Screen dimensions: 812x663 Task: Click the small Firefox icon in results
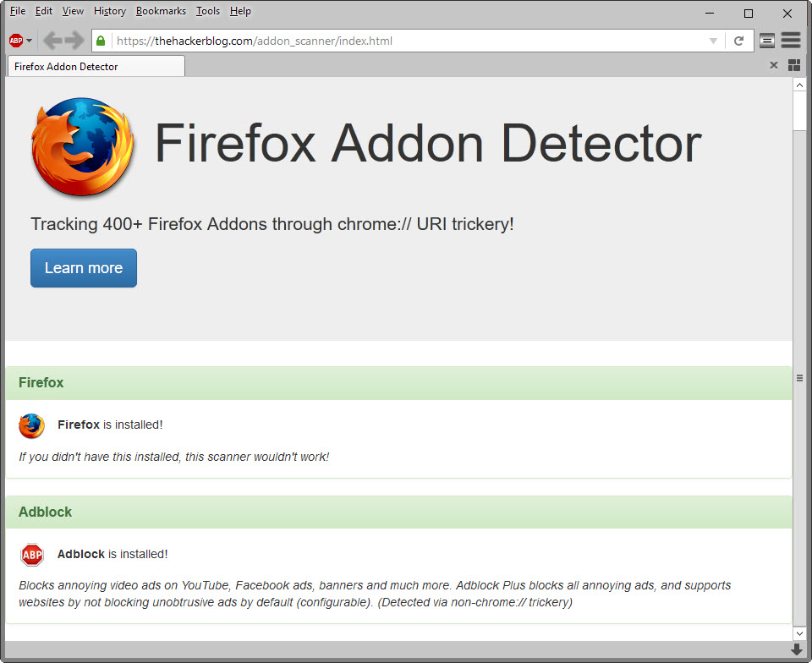pos(31,425)
